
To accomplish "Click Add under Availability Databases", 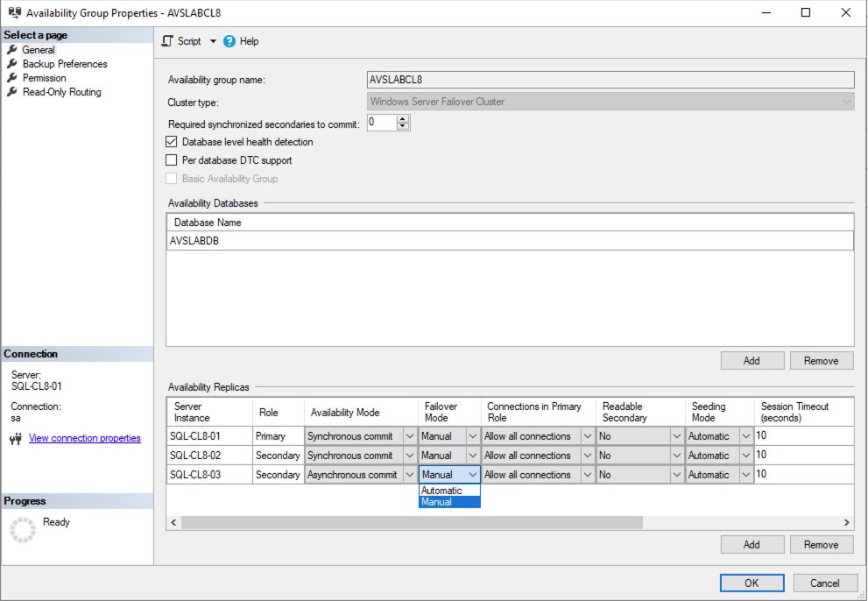I will tap(752, 360).
